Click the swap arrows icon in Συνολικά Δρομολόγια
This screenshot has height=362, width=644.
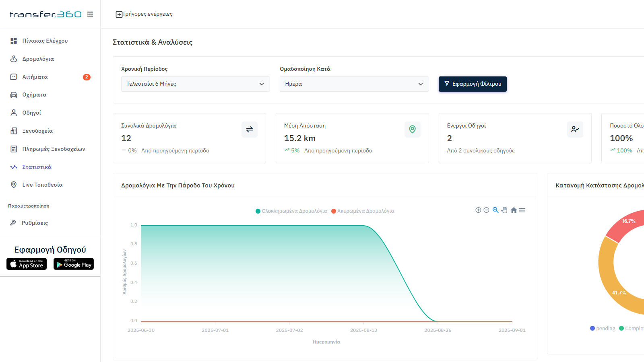[250, 130]
